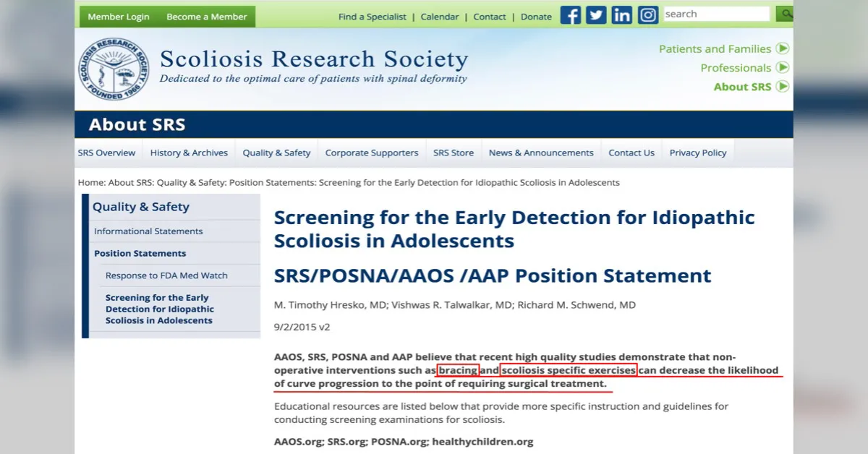The image size is (868, 454).
Task: Click the green search magnifier button
Action: click(x=784, y=14)
